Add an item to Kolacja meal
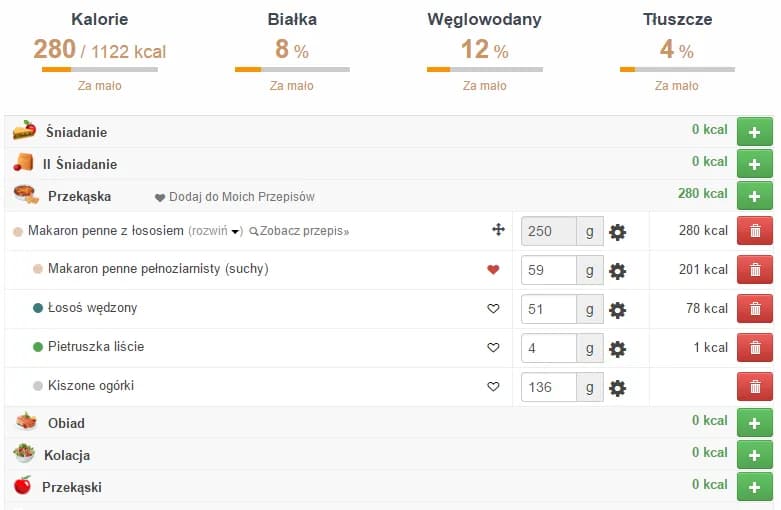The image size is (781, 510). click(x=755, y=455)
